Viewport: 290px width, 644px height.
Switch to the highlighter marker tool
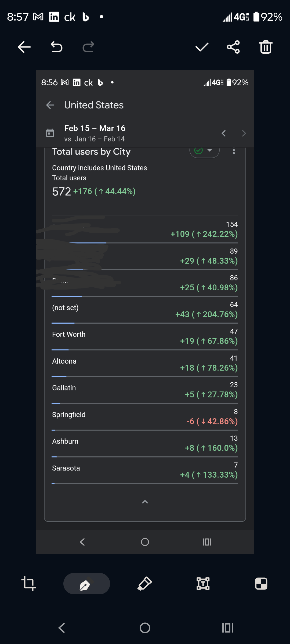coord(145,584)
